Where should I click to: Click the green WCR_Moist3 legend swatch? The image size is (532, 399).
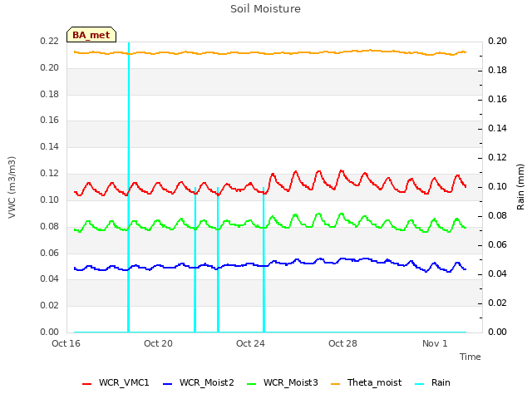tap(251, 384)
